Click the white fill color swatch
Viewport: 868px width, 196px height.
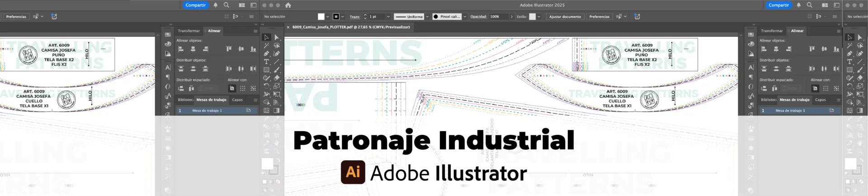pyautogui.click(x=321, y=17)
